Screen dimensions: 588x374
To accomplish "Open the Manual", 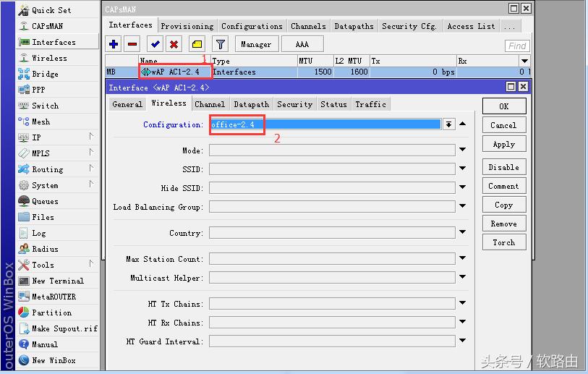I will (x=57, y=344).
